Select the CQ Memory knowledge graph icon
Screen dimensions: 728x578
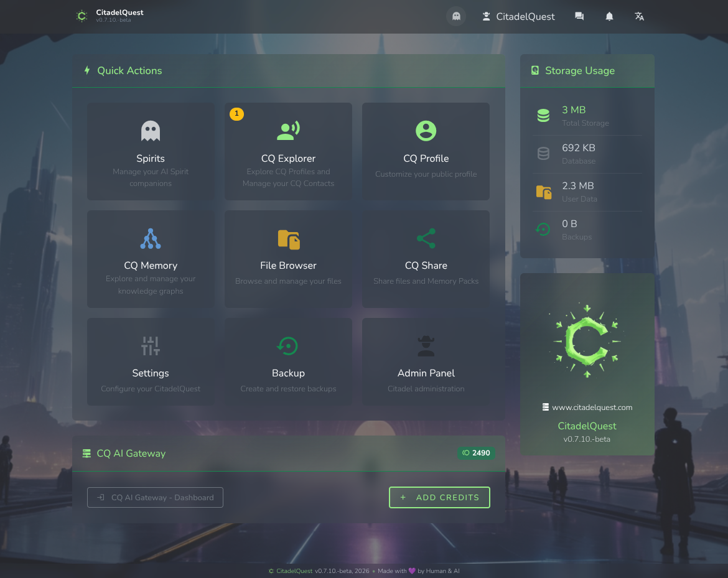151,238
